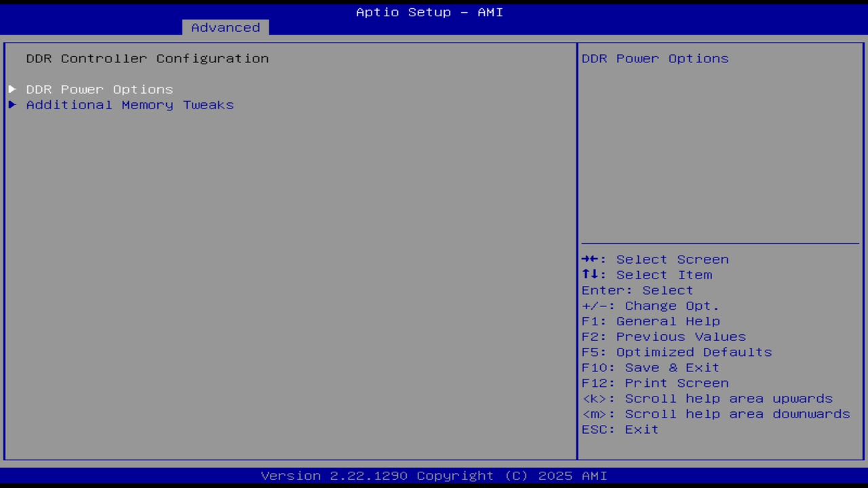This screenshot has width=868, height=488.
Task: Expand the DDR Power Options submenu arrow
Action: (12, 89)
